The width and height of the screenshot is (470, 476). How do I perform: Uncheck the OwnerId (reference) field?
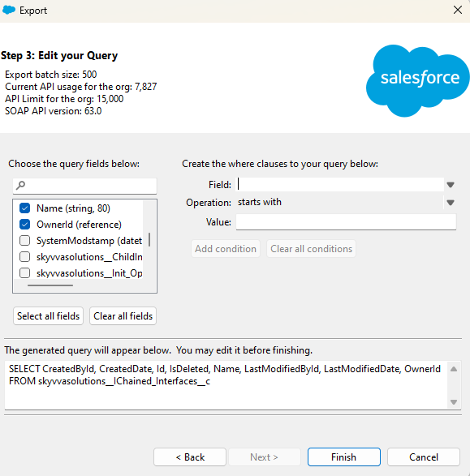[x=24, y=225]
